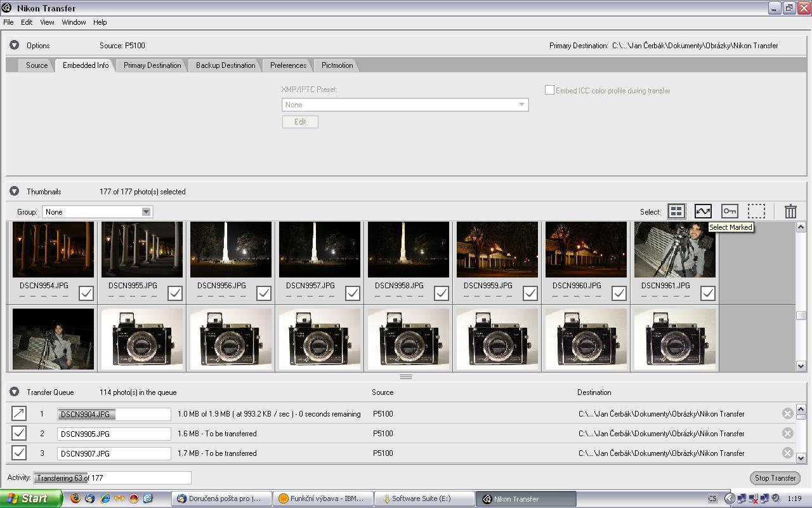The image size is (812, 508).
Task: Click the Select Protected key icon
Action: (730, 211)
